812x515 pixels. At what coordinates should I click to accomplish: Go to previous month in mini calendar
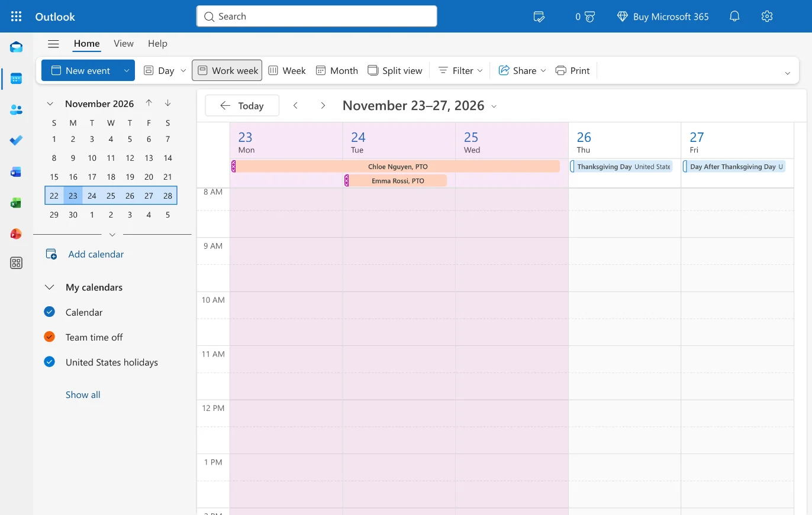[x=149, y=103]
